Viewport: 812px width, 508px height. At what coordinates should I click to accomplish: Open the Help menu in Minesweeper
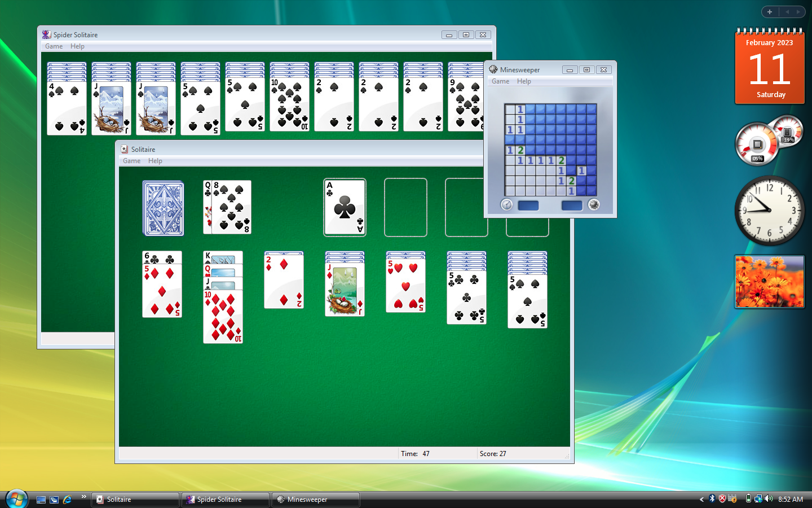(x=524, y=81)
